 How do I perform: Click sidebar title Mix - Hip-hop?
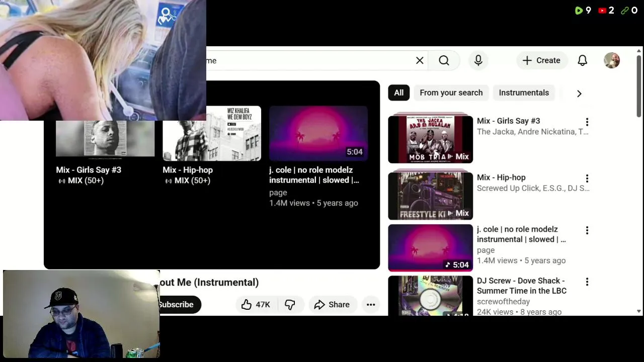[x=501, y=177]
